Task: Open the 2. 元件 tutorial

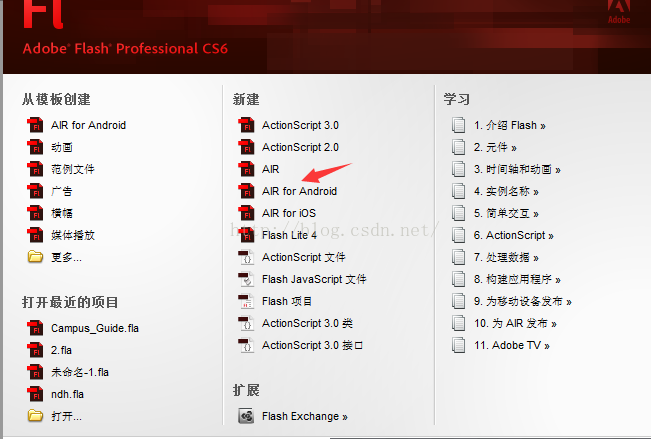Action: click(x=495, y=147)
